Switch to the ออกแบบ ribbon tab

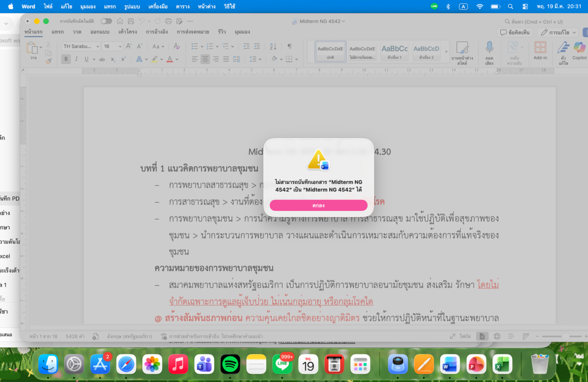click(100, 32)
